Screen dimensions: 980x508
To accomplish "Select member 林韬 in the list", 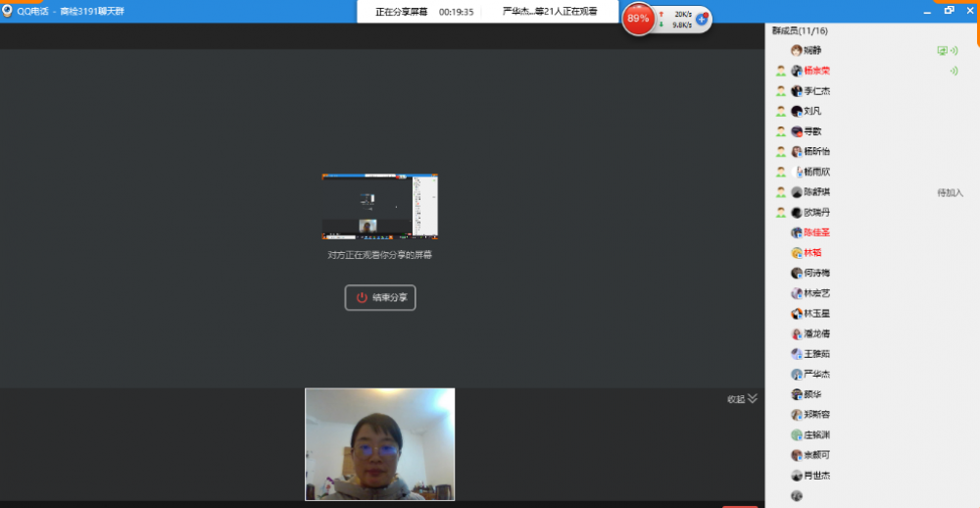I will coord(812,253).
